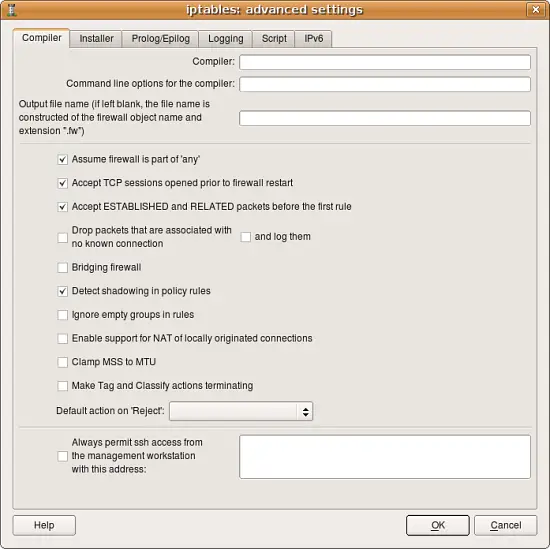Open the Script tab
Viewport: 550px width, 549px height.
[x=274, y=39]
